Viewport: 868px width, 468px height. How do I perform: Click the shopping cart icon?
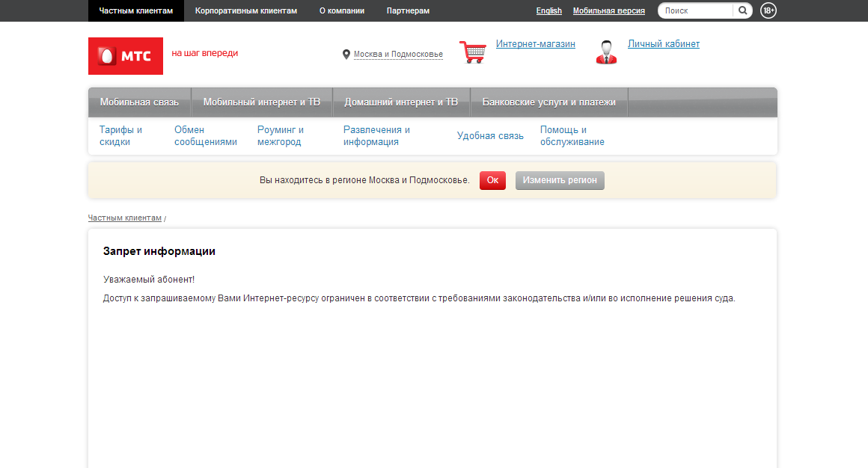tap(472, 52)
